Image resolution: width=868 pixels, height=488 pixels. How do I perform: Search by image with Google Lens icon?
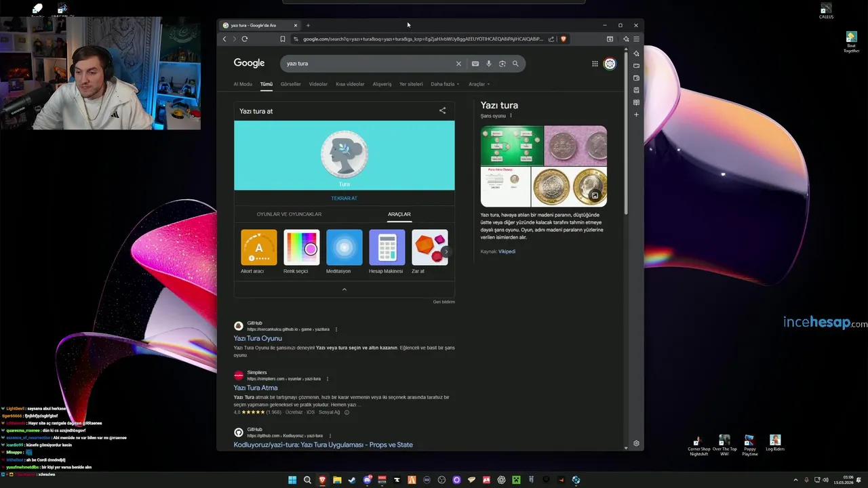(502, 64)
